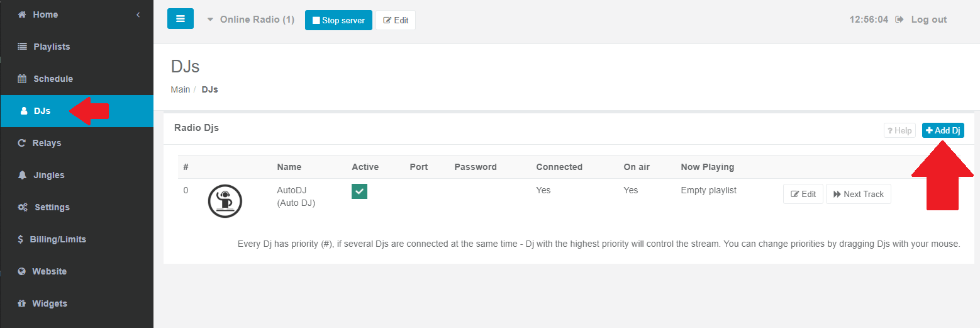Screen dimensions: 980x328
Task: Click the Jingles bell icon
Action: pyautogui.click(x=22, y=175)
